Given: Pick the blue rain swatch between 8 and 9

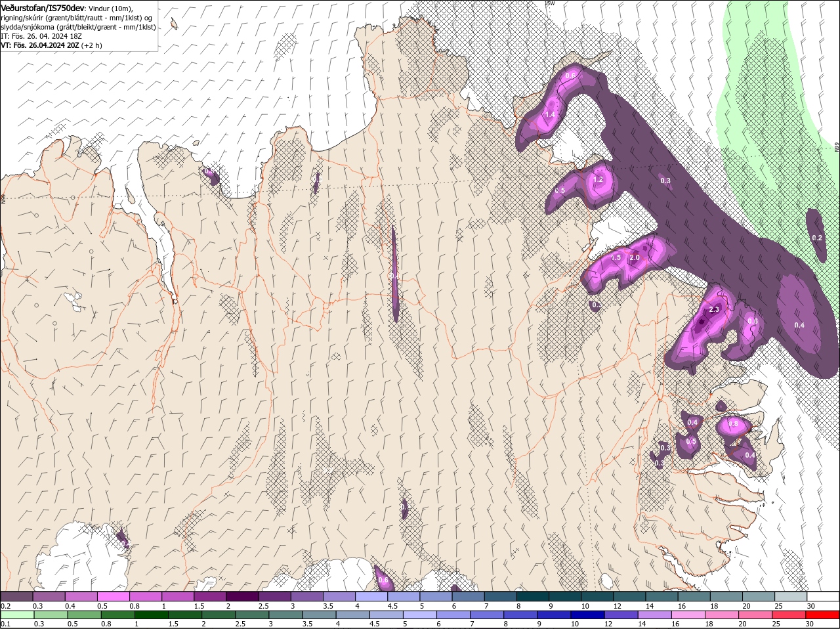Looking at the screenshot, I should (x=521, y=615).
